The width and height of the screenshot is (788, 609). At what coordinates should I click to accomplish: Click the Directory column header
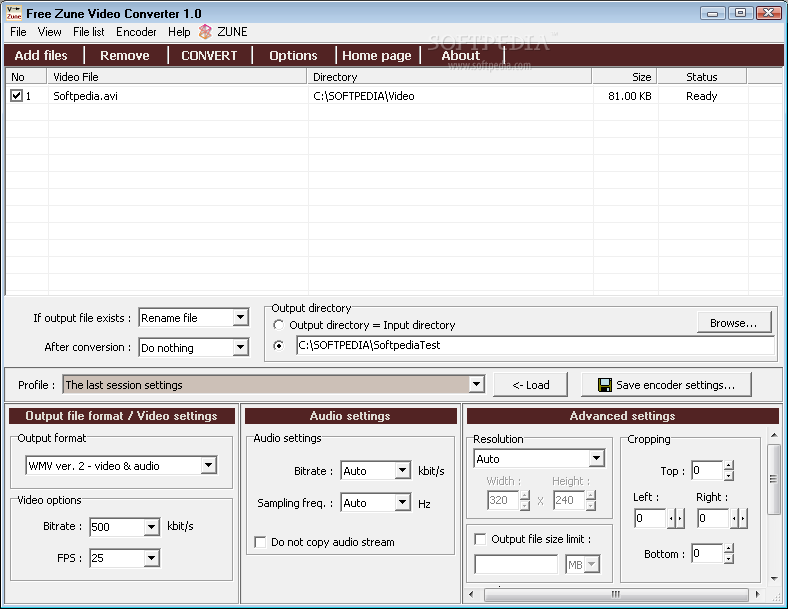pyautogui.click(x=450, y=77)
